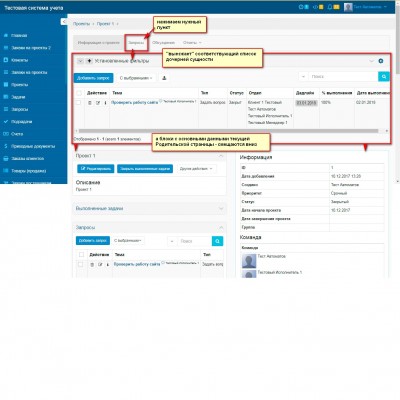Click the plus icon beside Установленные фильтры
The image size is (400, 400).
[x=89, y=61]
